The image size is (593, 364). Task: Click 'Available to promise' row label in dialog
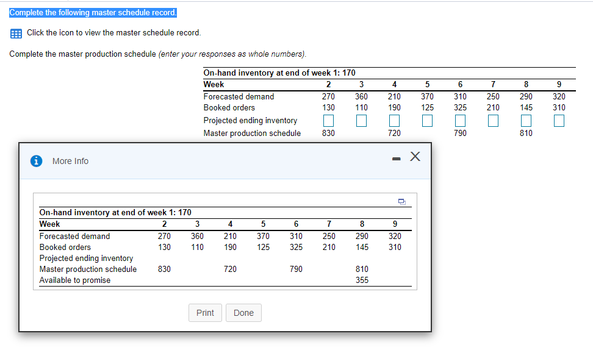75,280
